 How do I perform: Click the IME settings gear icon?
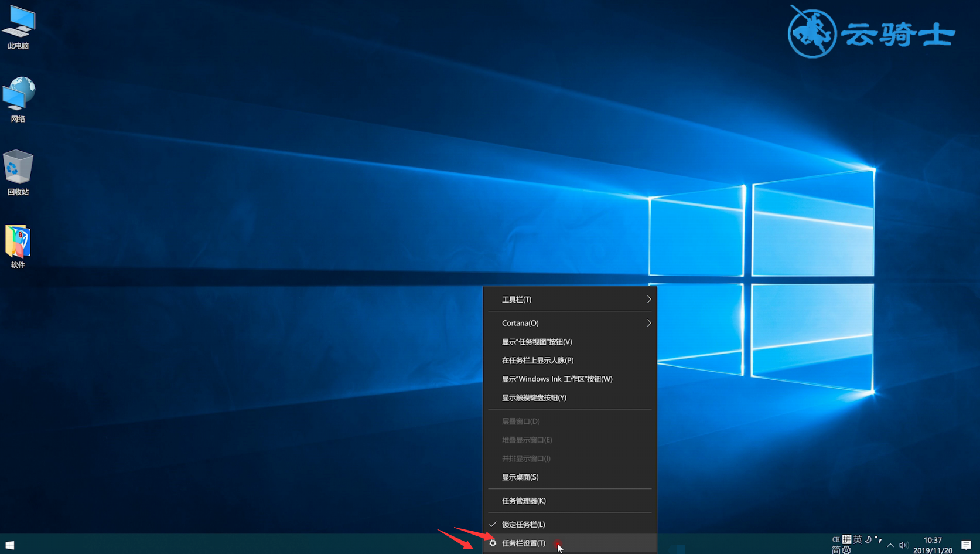point(846,550)
